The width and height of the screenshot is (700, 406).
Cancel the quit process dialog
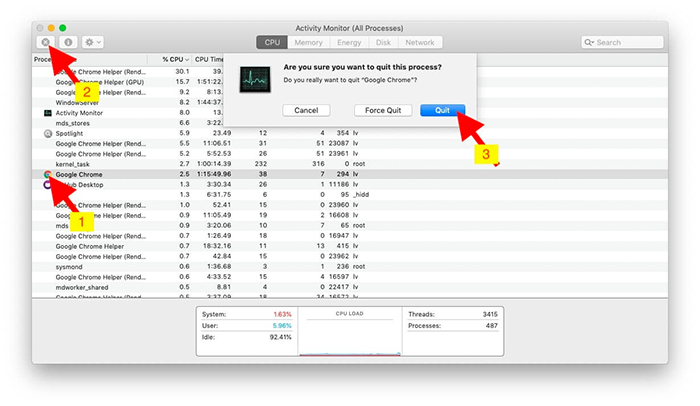[x=306, y=110]
